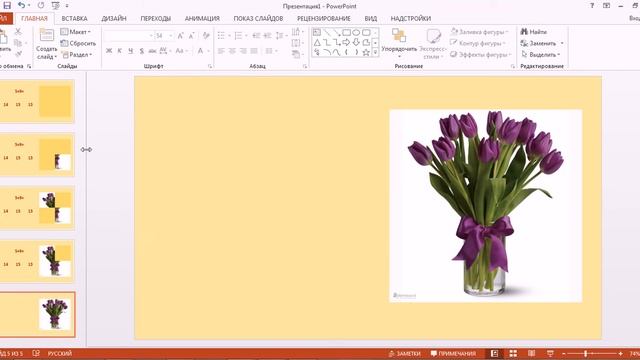Insert a text box shape from shapes gallery

click(317, 32)
